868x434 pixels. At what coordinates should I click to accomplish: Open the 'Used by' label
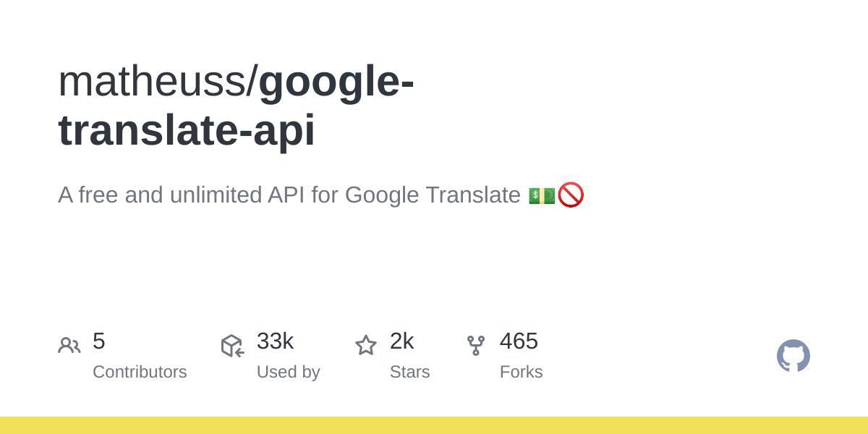tap(288, 372)
